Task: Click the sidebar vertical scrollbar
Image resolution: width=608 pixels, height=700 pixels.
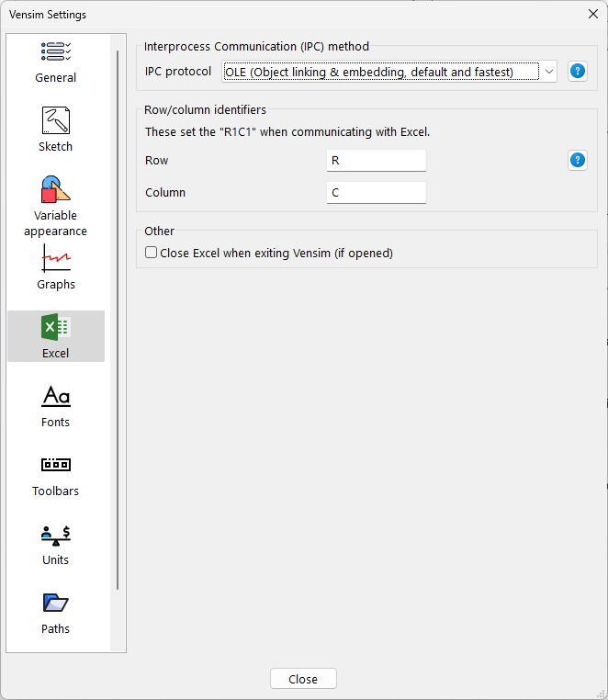Action: (118, 322)
